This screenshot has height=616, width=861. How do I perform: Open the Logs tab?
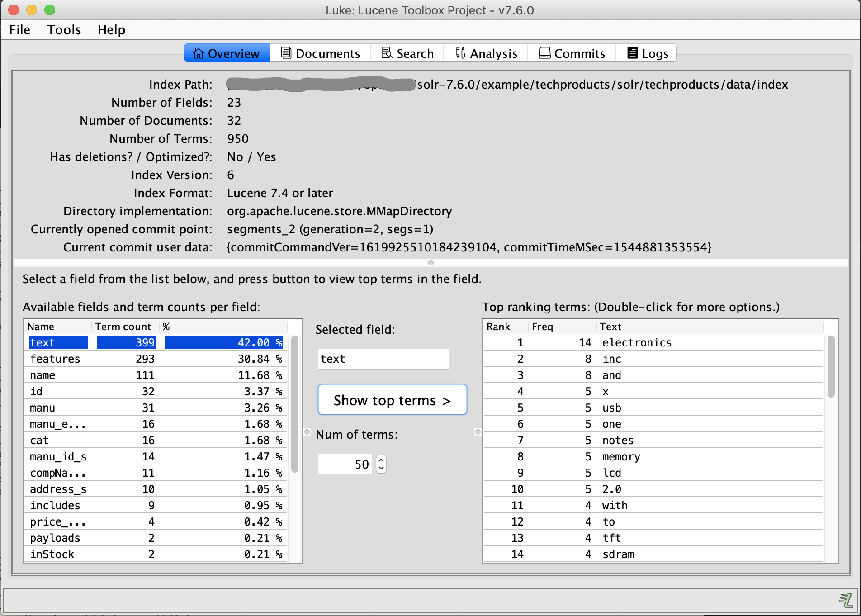pos(647,53)
